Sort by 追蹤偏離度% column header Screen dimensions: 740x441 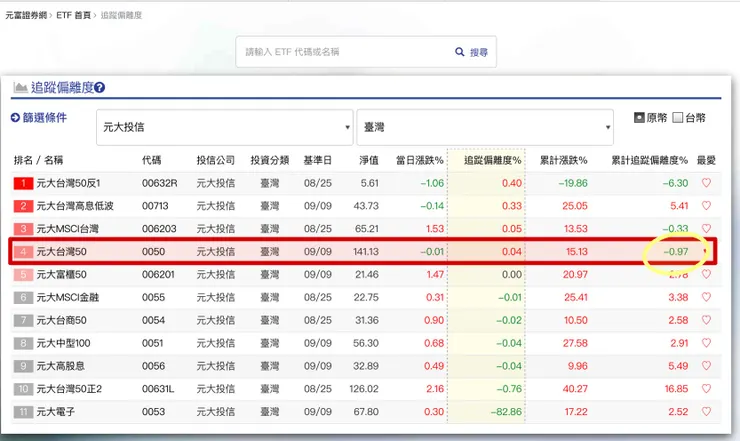point(493,160)
